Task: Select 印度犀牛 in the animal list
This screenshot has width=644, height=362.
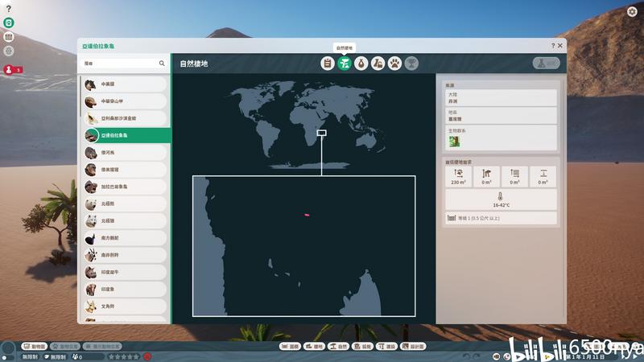Action: 126,272
